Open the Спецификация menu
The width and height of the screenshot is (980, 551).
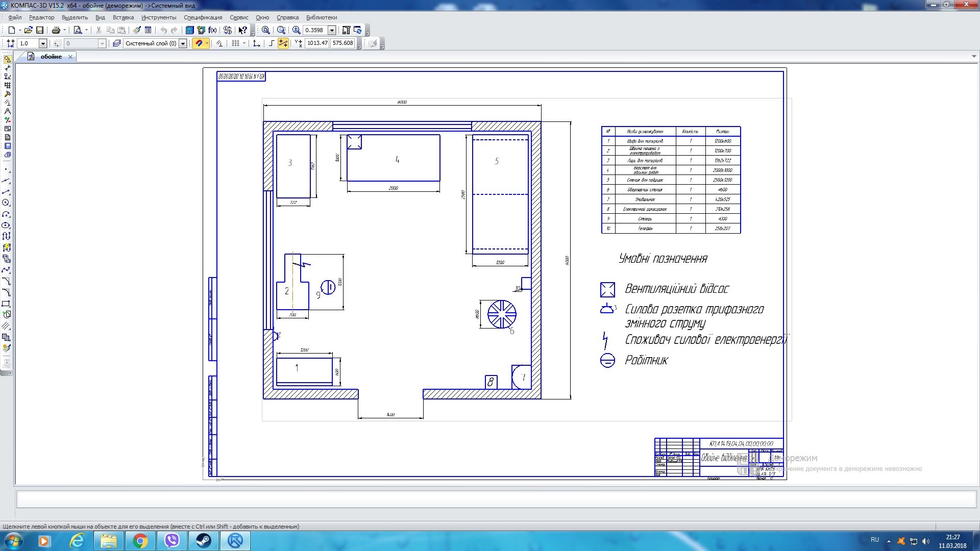pos(203,17)
